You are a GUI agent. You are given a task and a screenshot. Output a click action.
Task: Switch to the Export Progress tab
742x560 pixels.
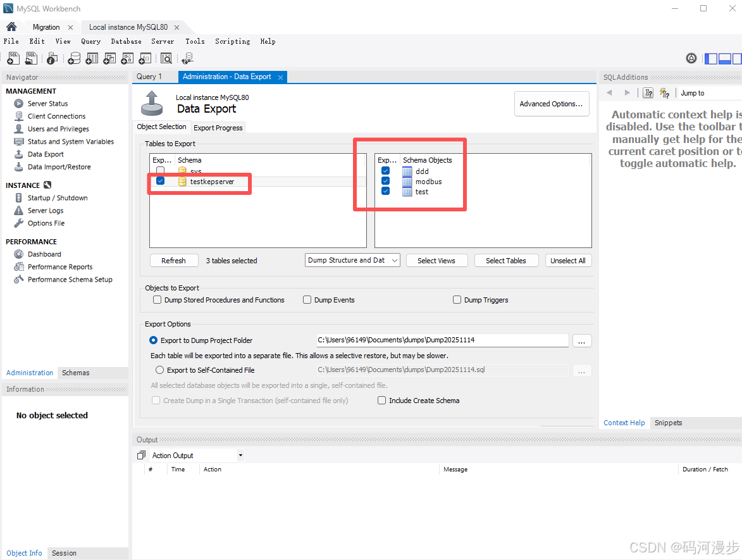218,128
